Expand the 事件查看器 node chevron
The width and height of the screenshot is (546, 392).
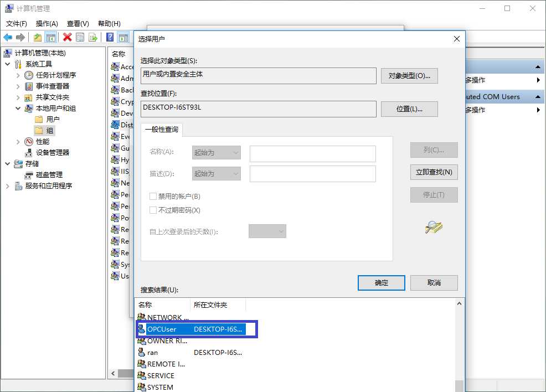pos(18,86)
